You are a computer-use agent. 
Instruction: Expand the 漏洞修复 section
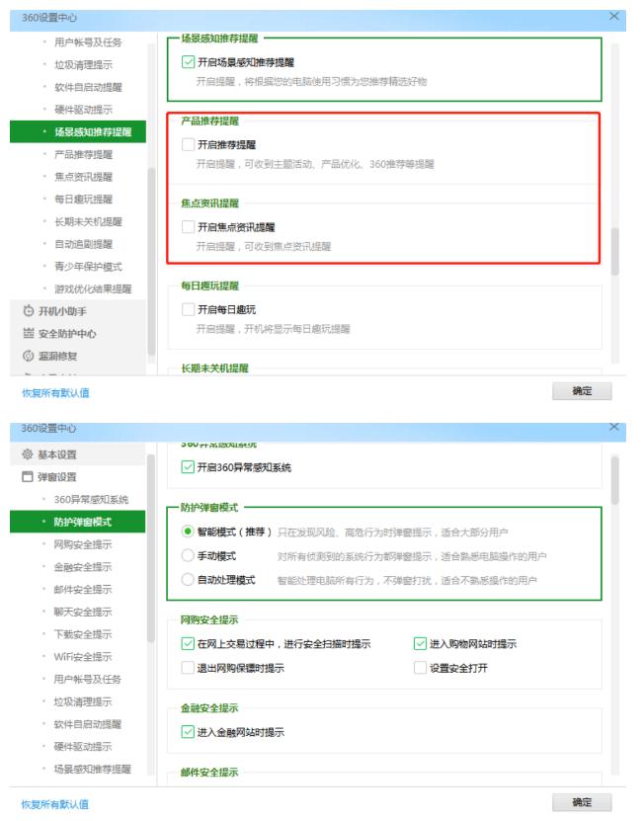click(x=78, y=356)
